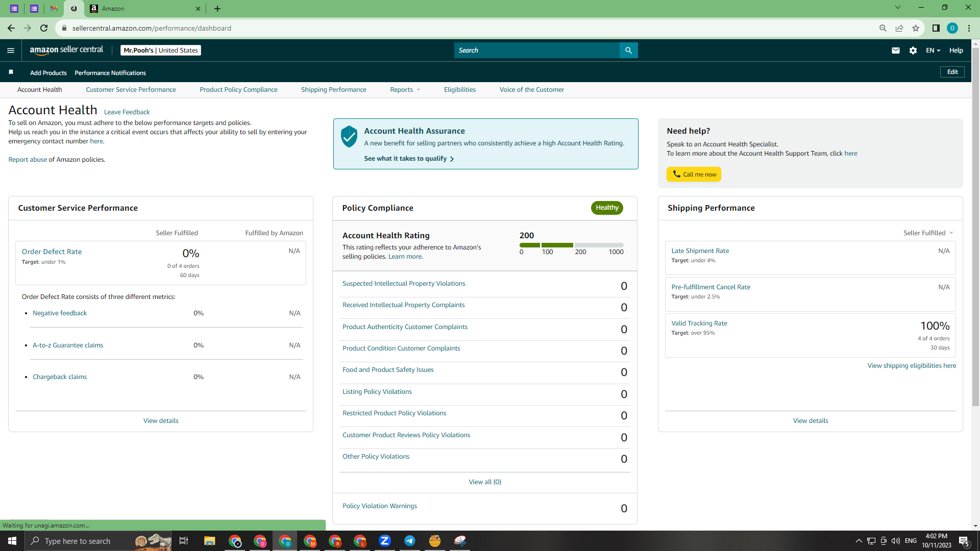This screenshot has width=980, height=551.
Task: Click the Edit button in shortcuts bar
Action: coord(952,72)
